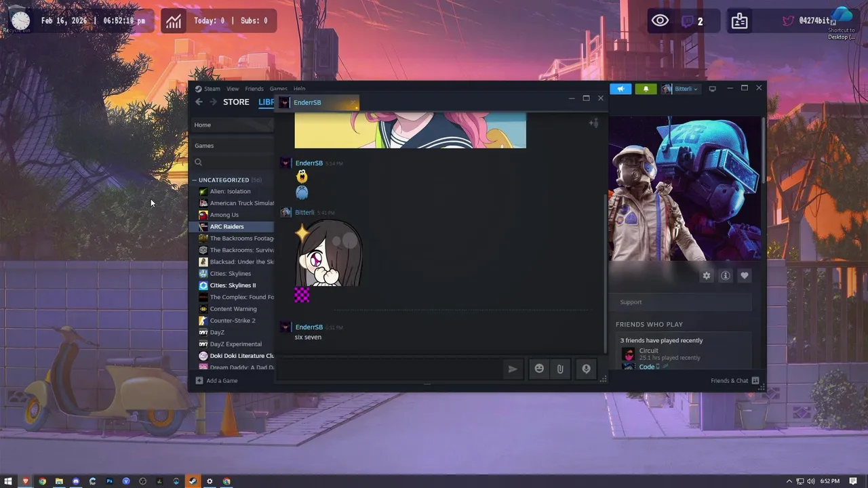Open the emoticon picker in chat
This screenshot has width=868, height=488.
pos(539,369)
